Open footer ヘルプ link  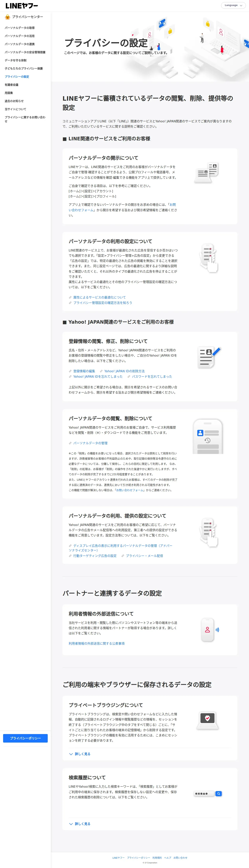point(168,858)
